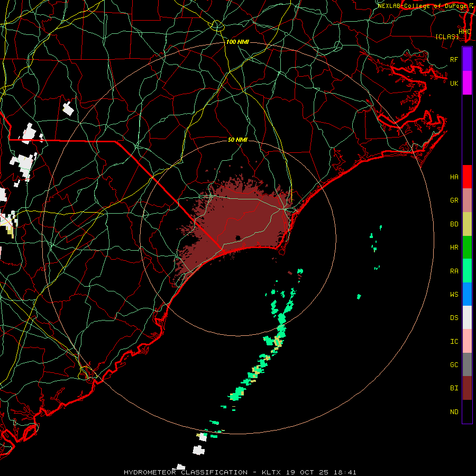The image size is (476, 476).
Task: Click the 'HYDROMETEOR CLASSIFICATION' title text
Action: [186, 472]
